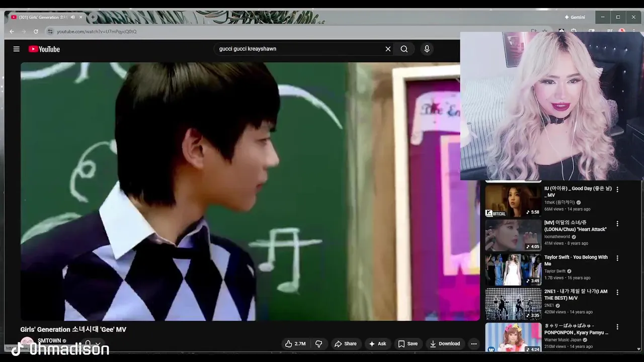Focus the browser address bar URL
The image size is (644, 362).
point(97,31)
